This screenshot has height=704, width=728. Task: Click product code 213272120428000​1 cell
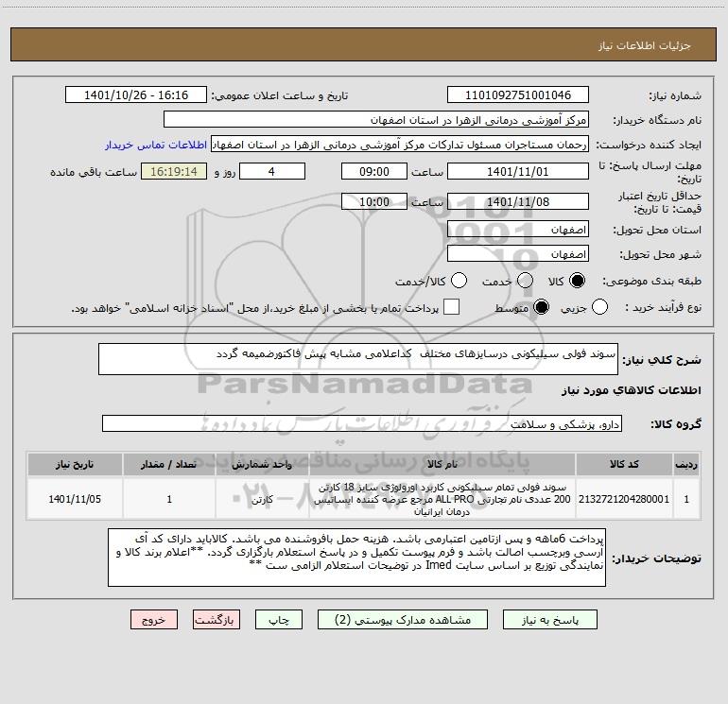pos(624,499)
